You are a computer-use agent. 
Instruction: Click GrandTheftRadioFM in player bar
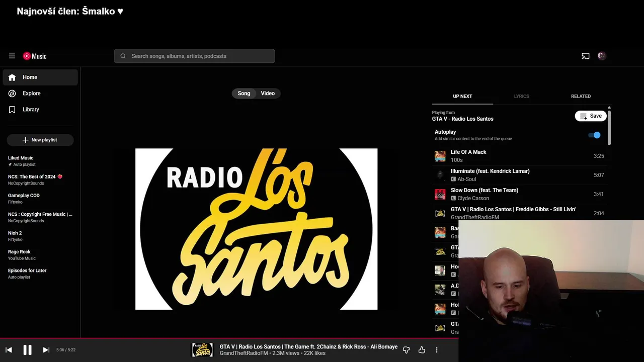click(244, 353)
